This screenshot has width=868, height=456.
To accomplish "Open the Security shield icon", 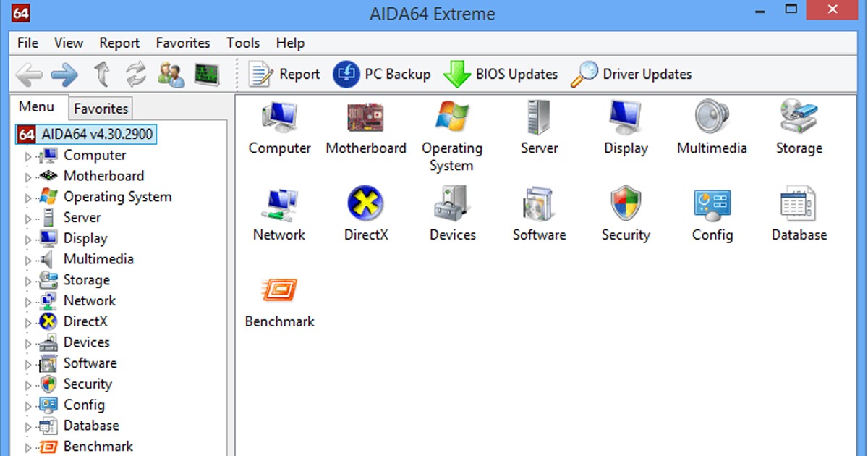I will tap(626, 203).
